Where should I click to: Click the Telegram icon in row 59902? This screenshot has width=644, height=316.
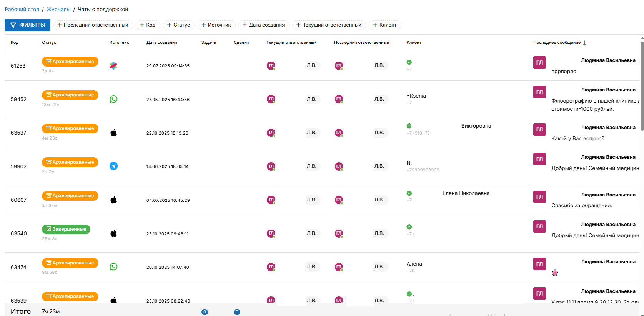tap(113, 166)
